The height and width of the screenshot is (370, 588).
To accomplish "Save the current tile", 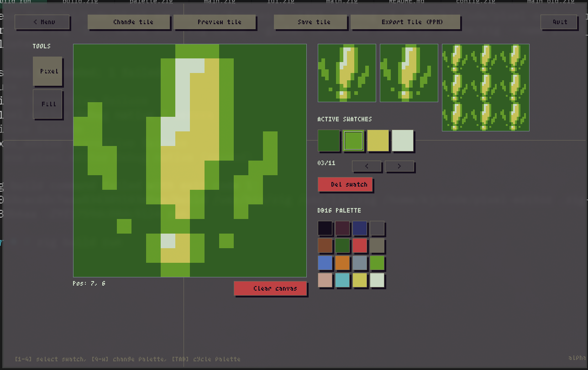I will pos(311,22).
